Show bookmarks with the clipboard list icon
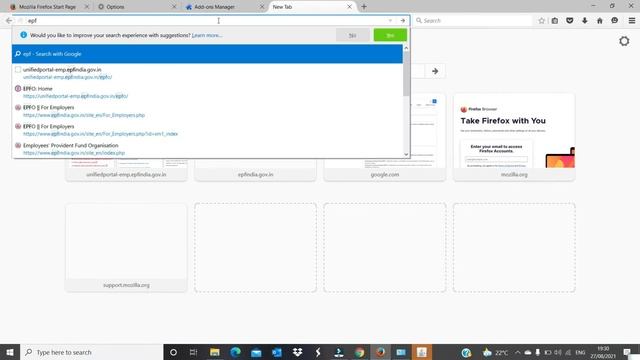Viewport: 640px width, 360px height. point(555,20)
